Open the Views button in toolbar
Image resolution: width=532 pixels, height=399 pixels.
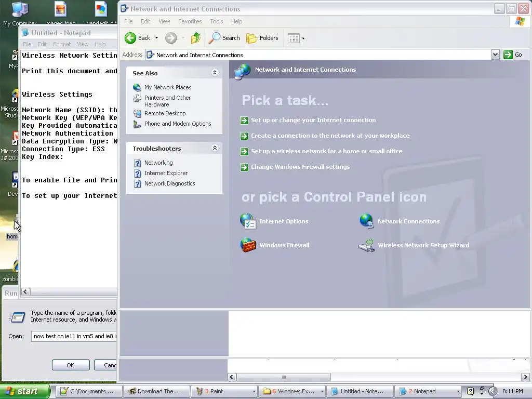pos(294,38)
